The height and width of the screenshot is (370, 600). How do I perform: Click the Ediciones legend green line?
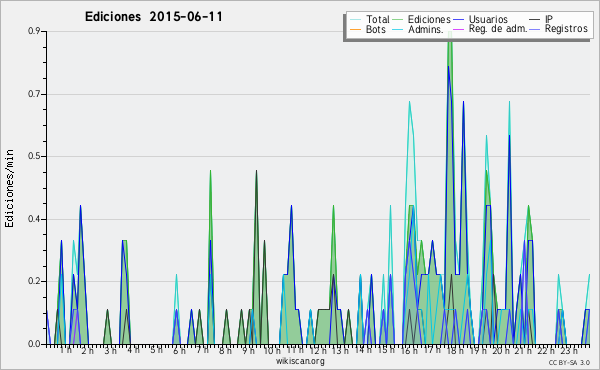tap(398, 19)
